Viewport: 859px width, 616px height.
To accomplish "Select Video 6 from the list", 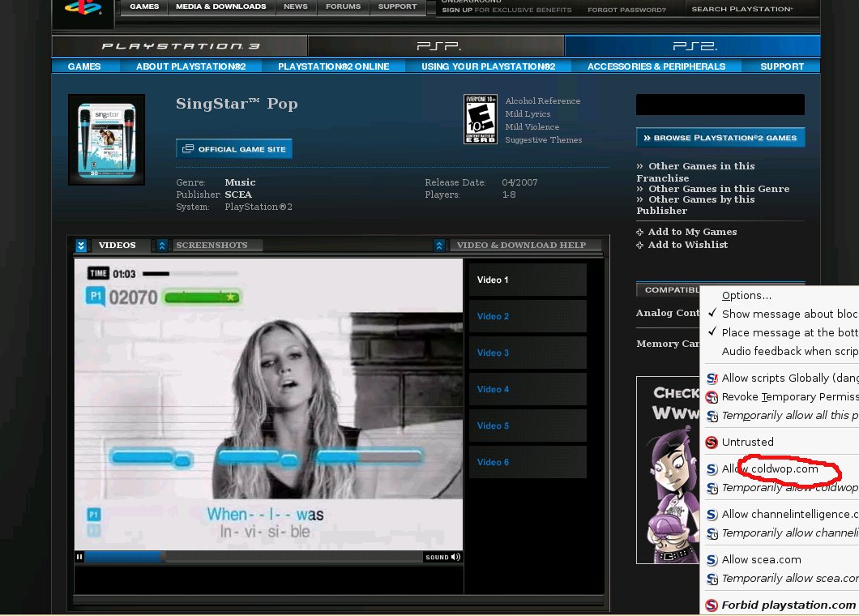I will click(528, 462).
